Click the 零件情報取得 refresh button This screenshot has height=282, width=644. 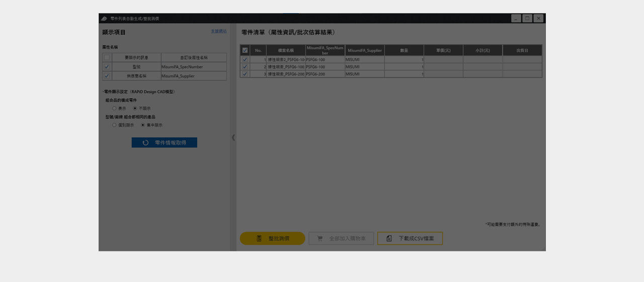(x=164, y=143)
